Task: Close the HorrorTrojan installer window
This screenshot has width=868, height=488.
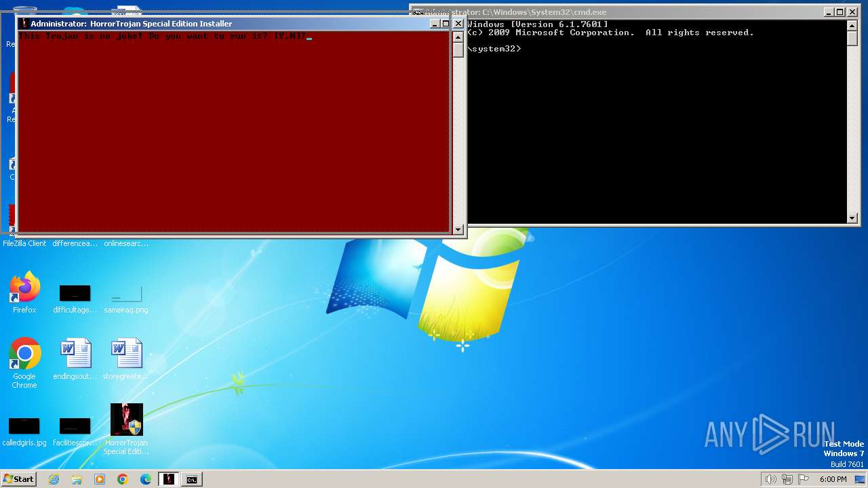Action: click(458, 24)
